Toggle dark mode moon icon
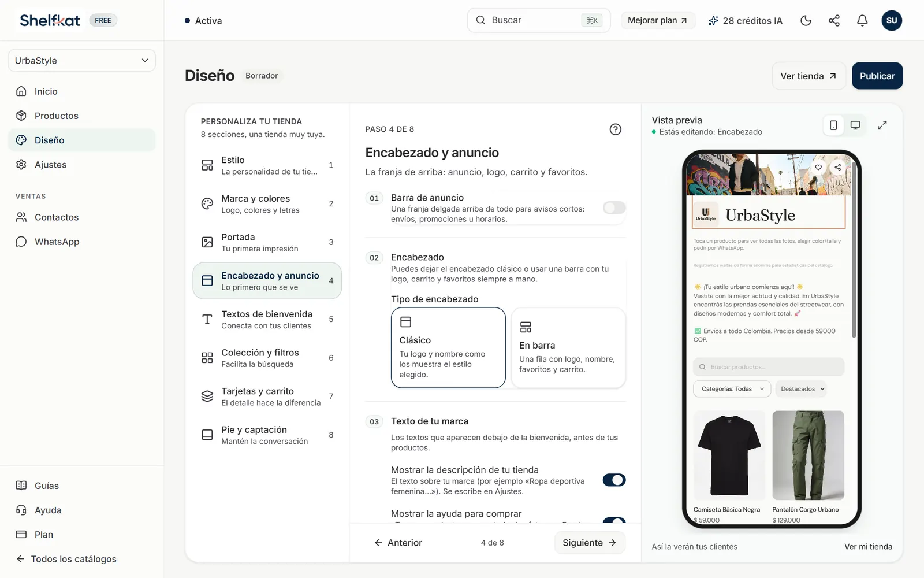The height and width of the screenshot is (578, 924). point(806,21)
